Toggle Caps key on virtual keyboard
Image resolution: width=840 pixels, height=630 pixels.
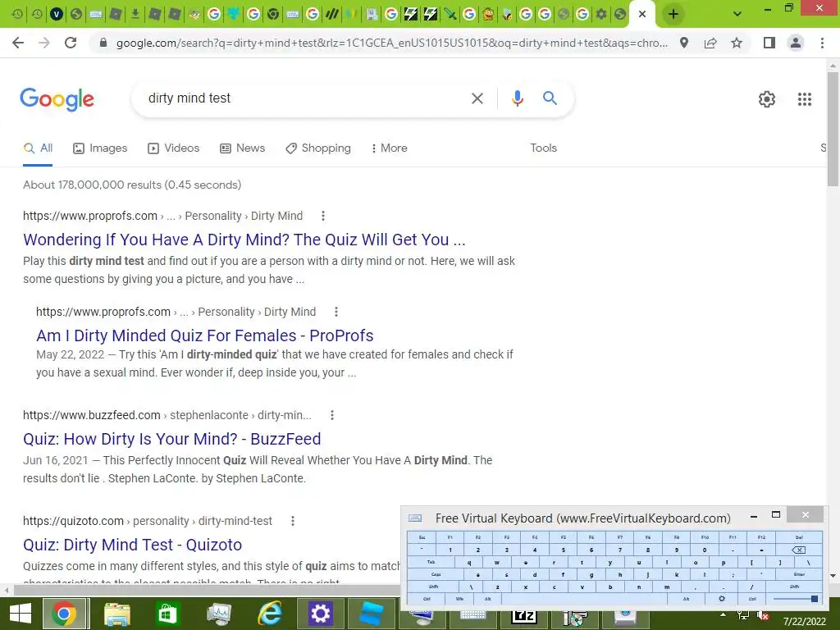pos(436,574)
